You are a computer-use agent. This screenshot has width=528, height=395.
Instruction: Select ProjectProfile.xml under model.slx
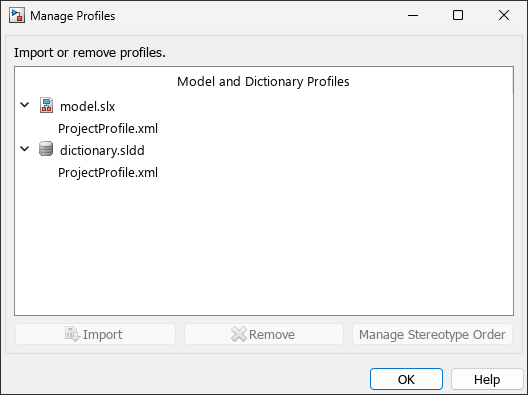108,128
